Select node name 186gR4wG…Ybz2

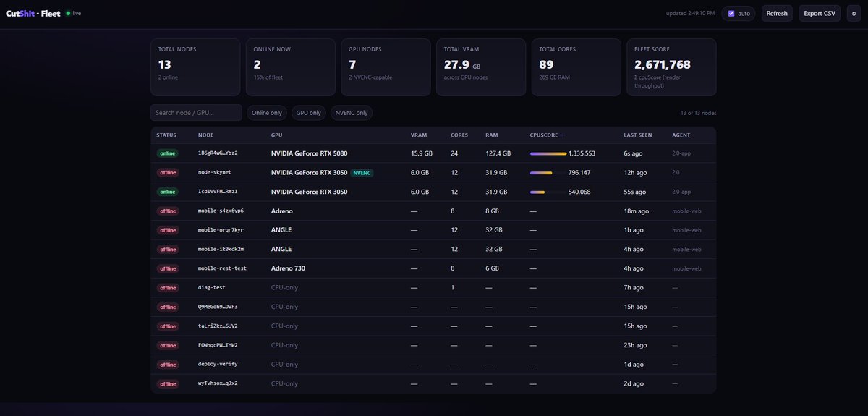click(x=218, y=153)
